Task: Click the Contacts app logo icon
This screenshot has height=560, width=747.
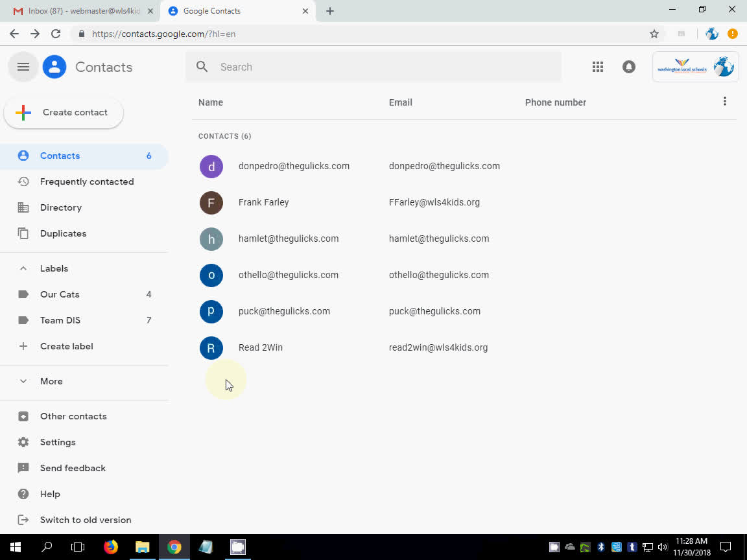Action: pos(54,66)
